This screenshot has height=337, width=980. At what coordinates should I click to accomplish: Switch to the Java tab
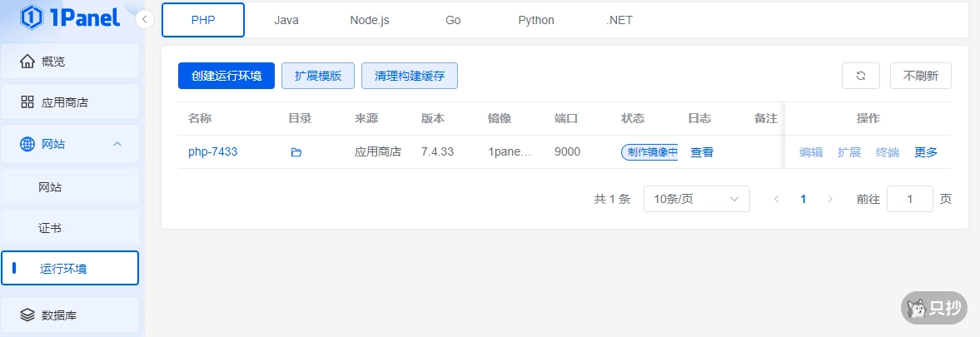[x=286, y=20]
